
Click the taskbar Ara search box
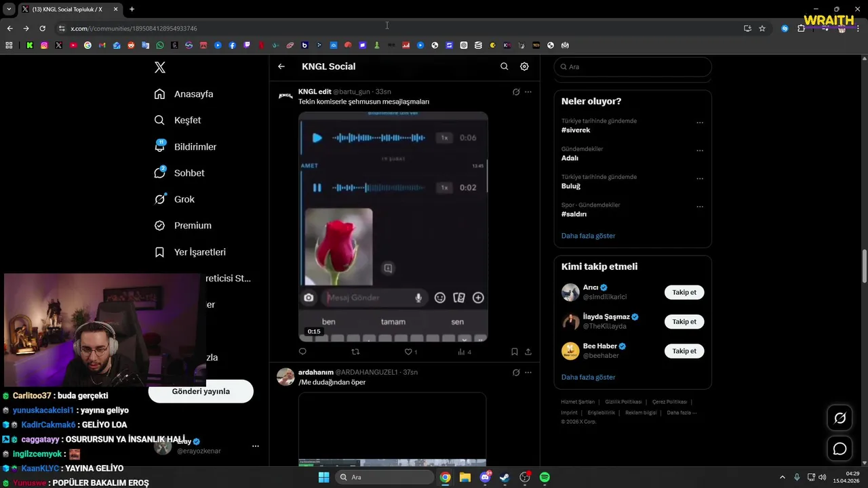(x=384, y=477)
